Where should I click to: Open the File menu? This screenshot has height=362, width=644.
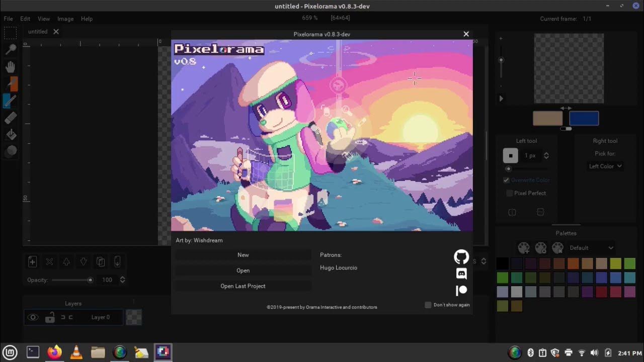click(9, 19)
